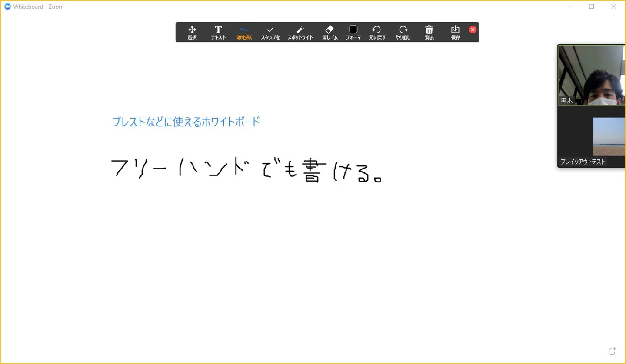Close the annotation toolbar with red X
This screenshot has height=364, width=626.
coord(473,30)
